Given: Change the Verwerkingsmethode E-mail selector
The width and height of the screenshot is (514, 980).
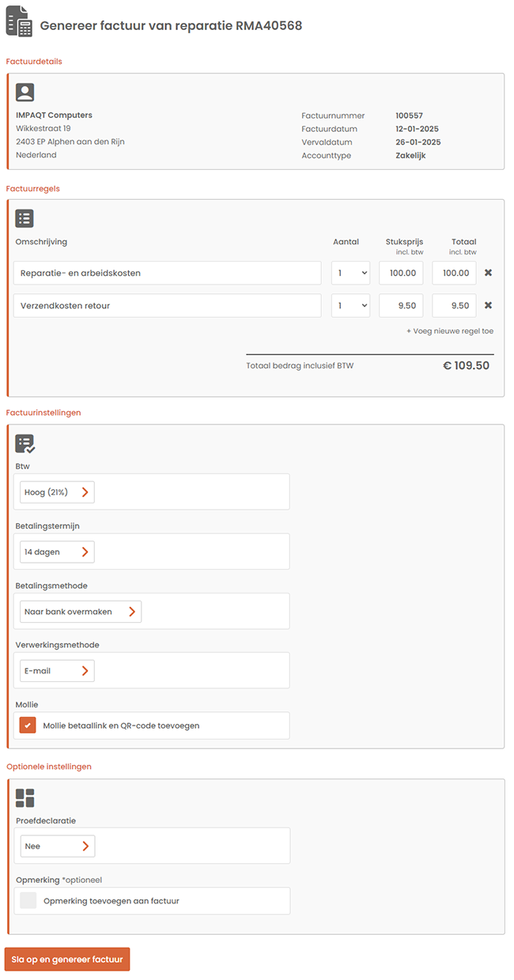Looking at the screenshot, I should (x=57, y=671).
